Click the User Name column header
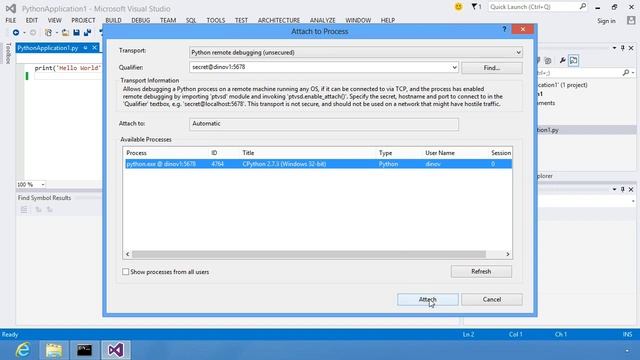640x360 pixels. [440, 153]
